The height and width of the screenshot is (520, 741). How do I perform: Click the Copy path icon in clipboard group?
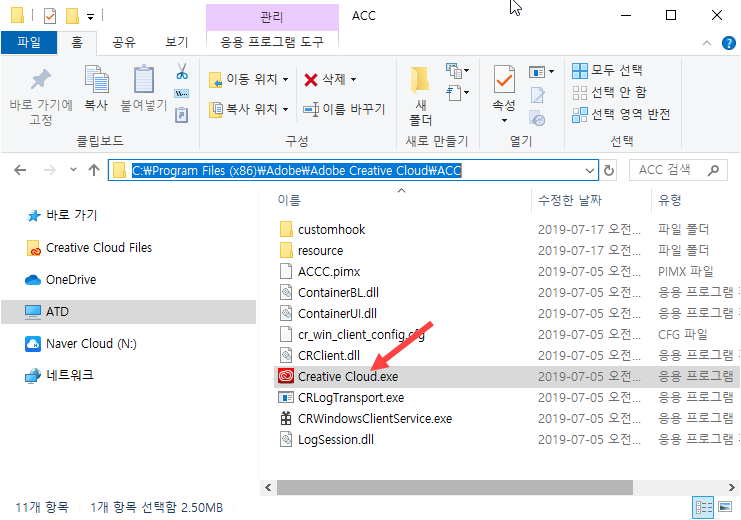click(182, 93)
